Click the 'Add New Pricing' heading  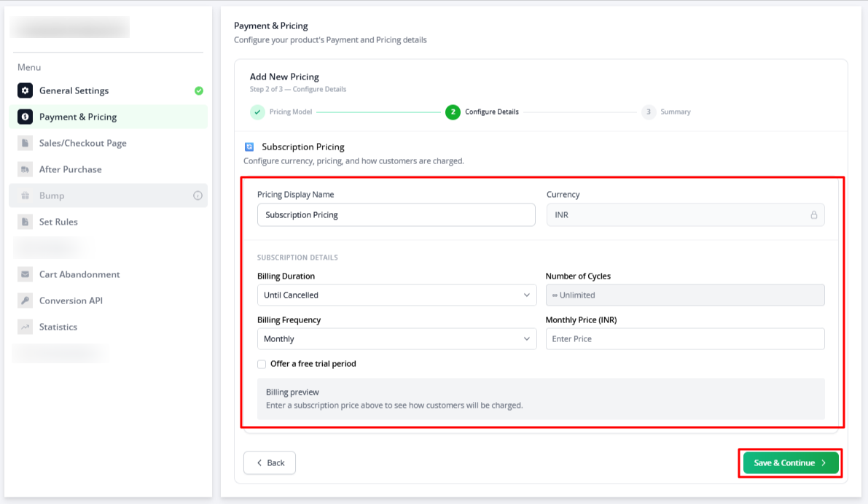coord(284,77)
